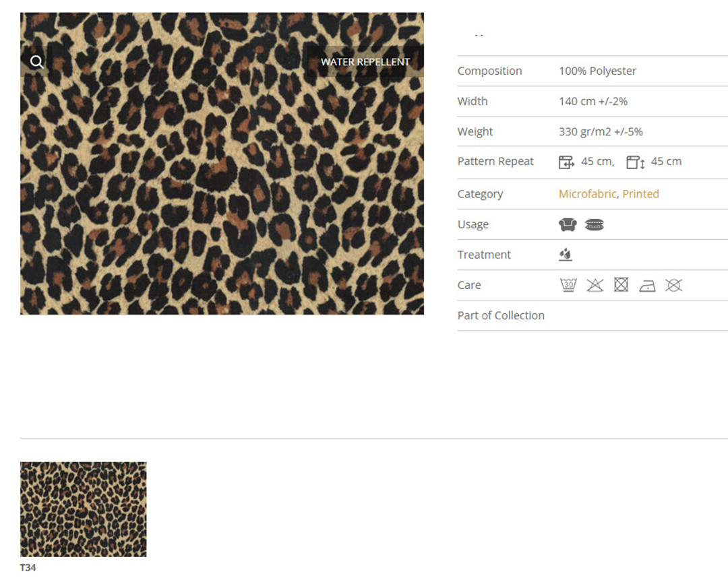This screenshot has height=578, width=728.
Task: Select the T34 leopard fabric thumbnail
Action: (x=83, y=509)
